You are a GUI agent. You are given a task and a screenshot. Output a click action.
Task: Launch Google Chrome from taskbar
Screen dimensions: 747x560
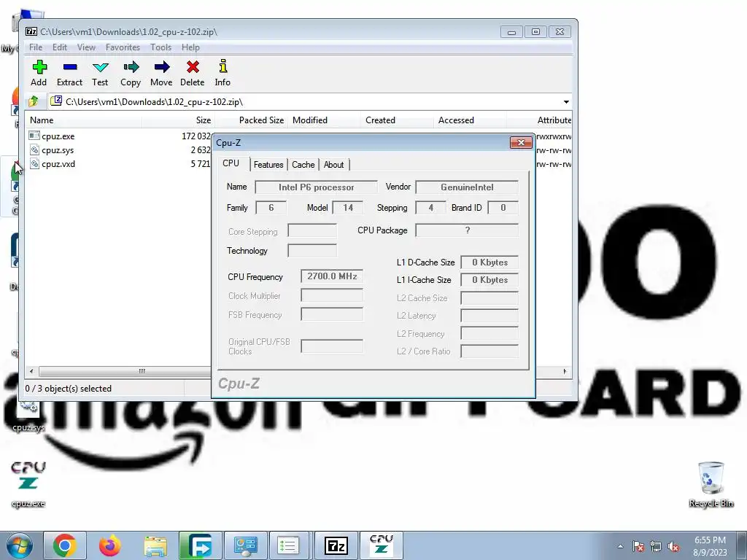point(65,545)
